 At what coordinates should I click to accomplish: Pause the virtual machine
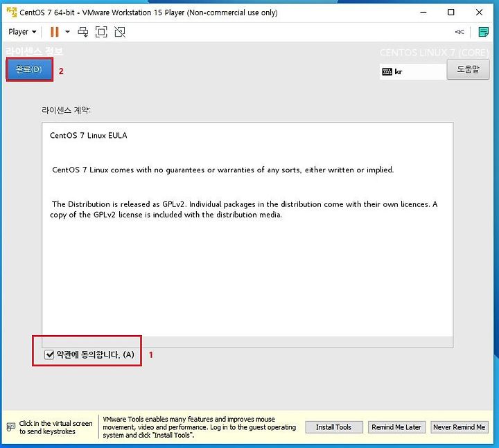(x=55, y=32)
